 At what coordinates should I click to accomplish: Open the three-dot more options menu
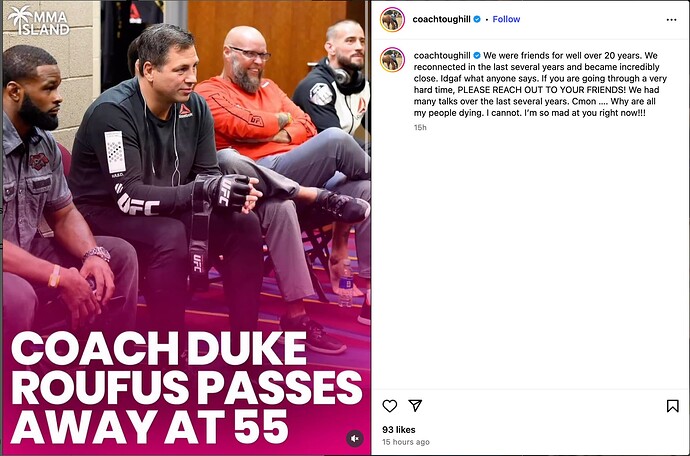pyautogui.click(x=671, y=19)
